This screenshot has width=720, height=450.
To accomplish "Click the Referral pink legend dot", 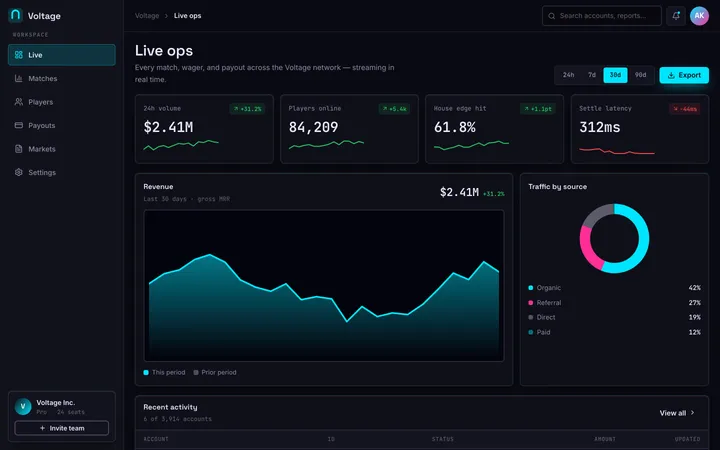I will tap(531, 303).
